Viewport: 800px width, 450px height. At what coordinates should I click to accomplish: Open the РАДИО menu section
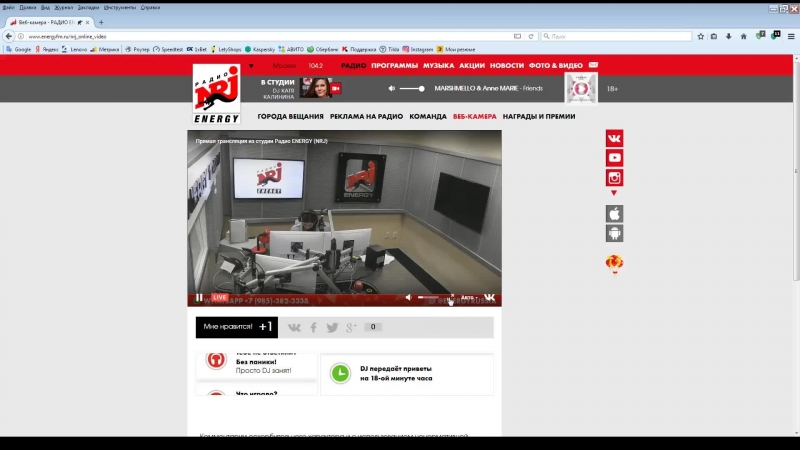coord(354,65)
